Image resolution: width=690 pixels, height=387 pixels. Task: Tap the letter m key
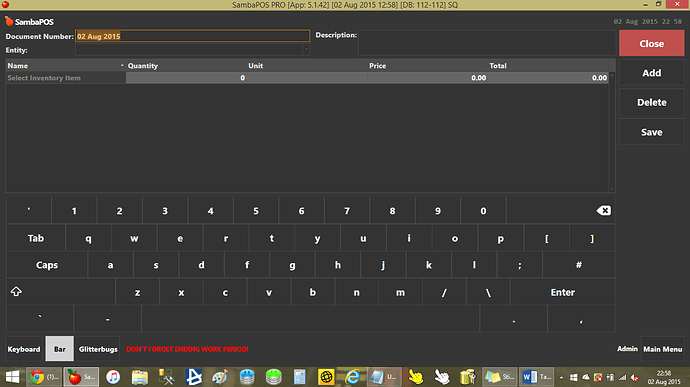(400, 292)
